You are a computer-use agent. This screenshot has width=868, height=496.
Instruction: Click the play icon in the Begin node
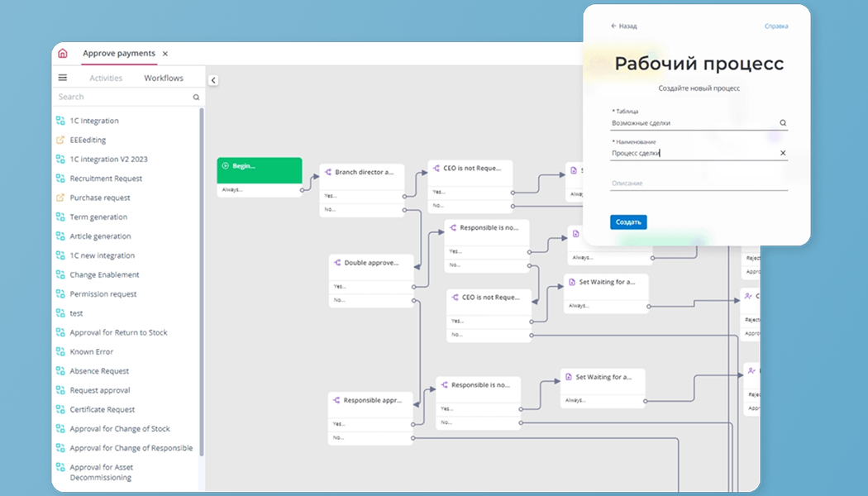226,166
